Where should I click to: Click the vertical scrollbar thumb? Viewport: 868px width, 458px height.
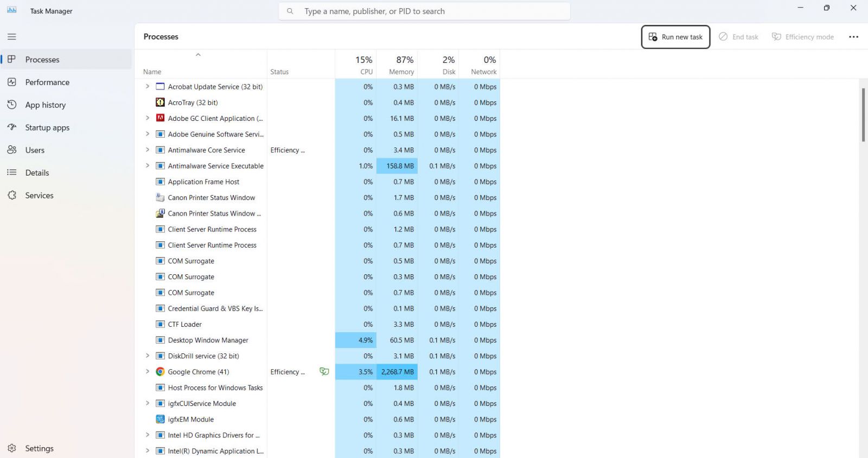click(863, 115)
